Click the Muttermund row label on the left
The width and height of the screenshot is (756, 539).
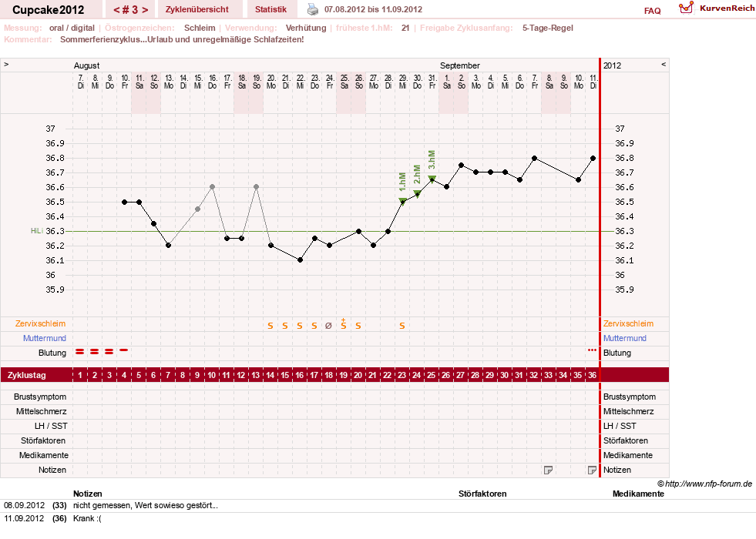click(45, 338)
